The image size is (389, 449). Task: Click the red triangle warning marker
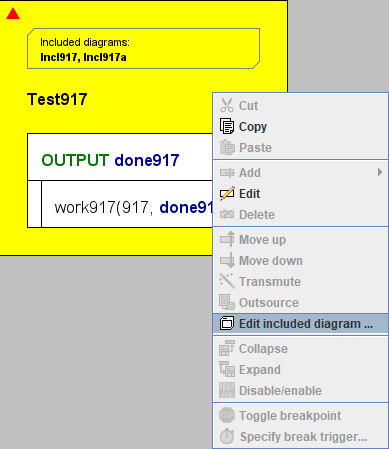click(x=13, y=14)
